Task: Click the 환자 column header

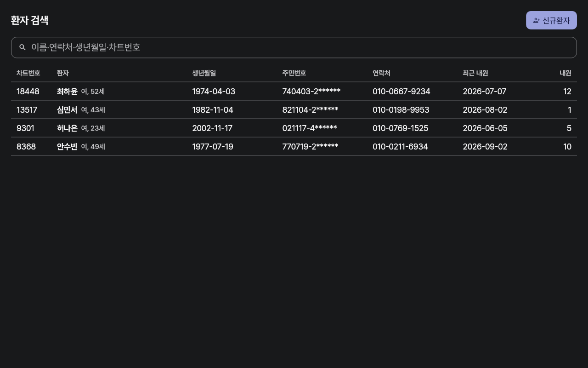Action: (x=63, y=73)
